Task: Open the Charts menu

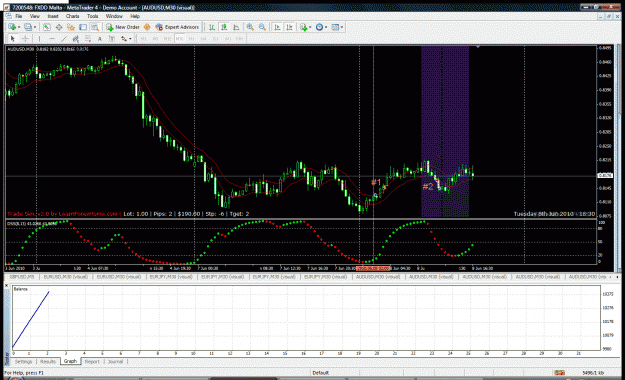Action: pos(73,16)
